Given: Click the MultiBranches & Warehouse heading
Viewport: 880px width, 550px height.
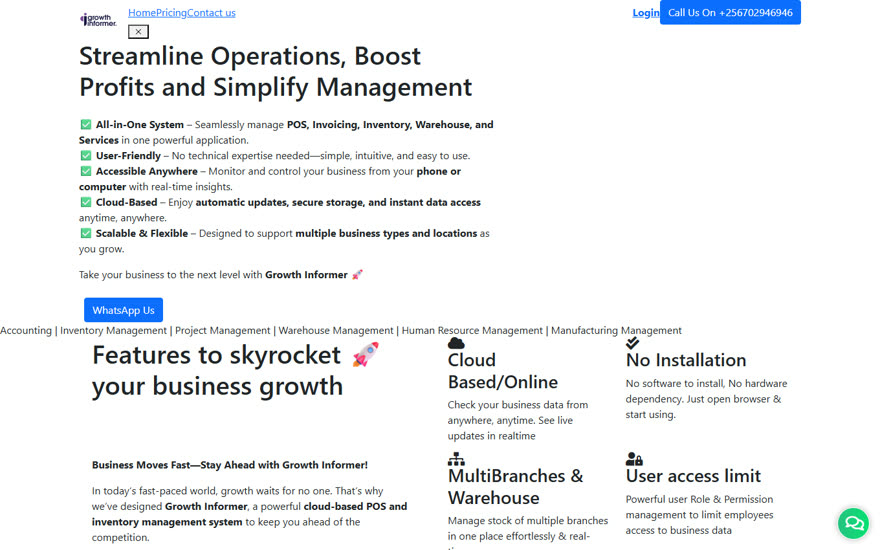Looking at the screenshot, I should [515, 487].
